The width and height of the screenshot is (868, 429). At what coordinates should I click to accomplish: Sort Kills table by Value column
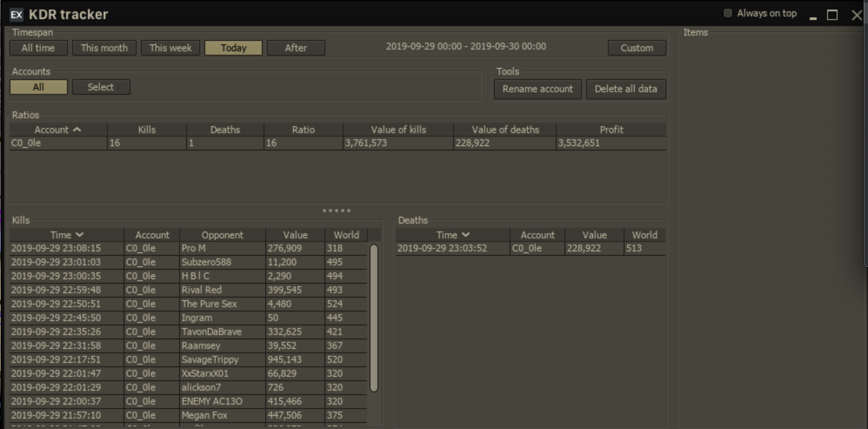pyautogui.click(x=295, y=235)
